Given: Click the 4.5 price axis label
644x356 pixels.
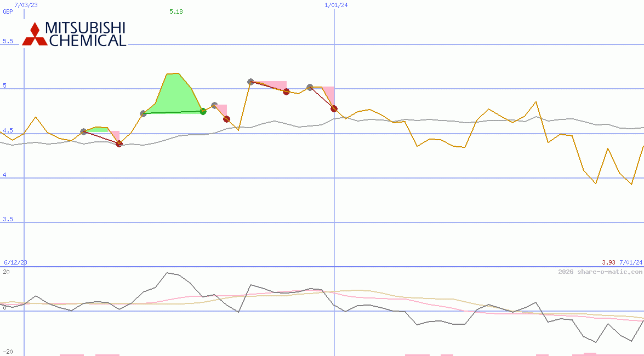Looking at the screenshot, I should coord(8,130).
